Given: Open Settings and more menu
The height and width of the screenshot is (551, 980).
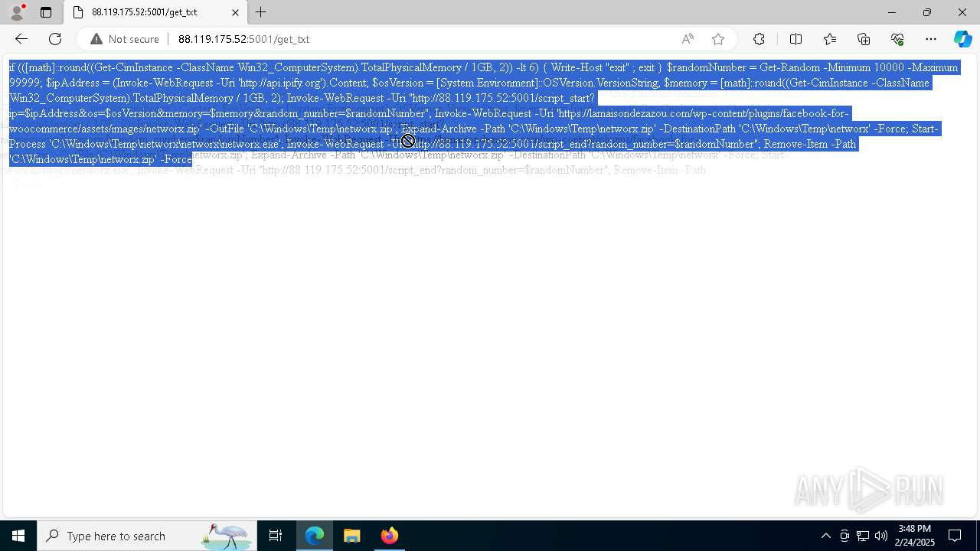Looking at the screenshot, I should click(x=931, y=39).
